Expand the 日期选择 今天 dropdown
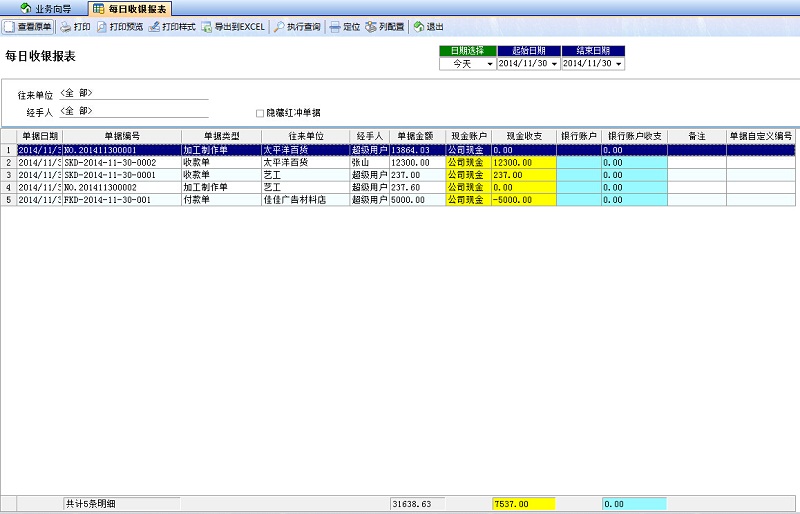The image size is (800, 514). tap(489, 64)
